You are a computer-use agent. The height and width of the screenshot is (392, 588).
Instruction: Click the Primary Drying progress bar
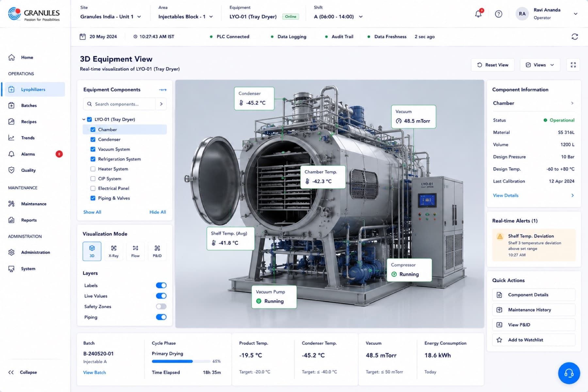pos(181,361)
